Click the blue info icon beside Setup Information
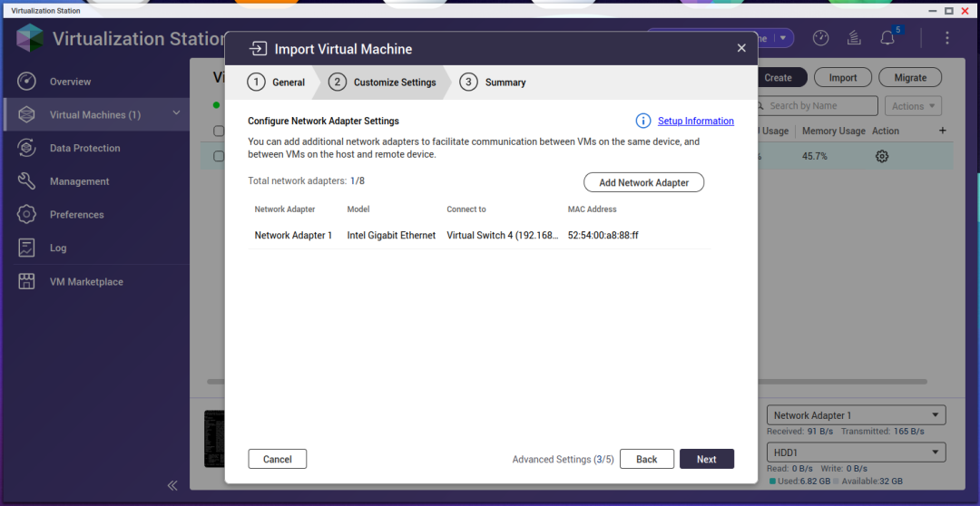Viewport: 980px width, 506px height. tap(643, 121)
